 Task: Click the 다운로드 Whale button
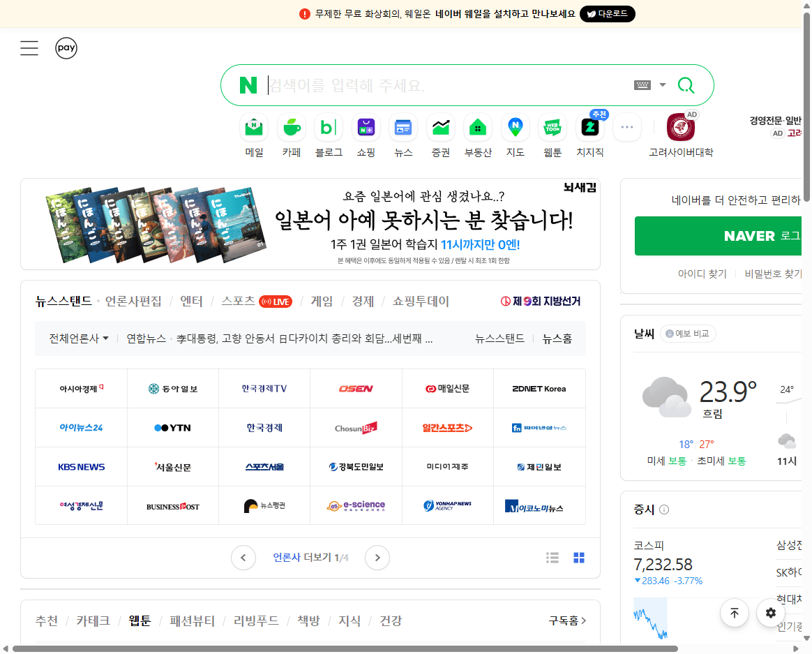608,14
